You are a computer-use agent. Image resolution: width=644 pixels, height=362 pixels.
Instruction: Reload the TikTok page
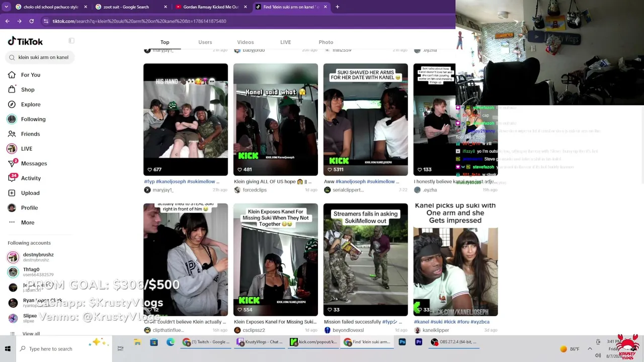pyautogui.click(x=31, y=21)
